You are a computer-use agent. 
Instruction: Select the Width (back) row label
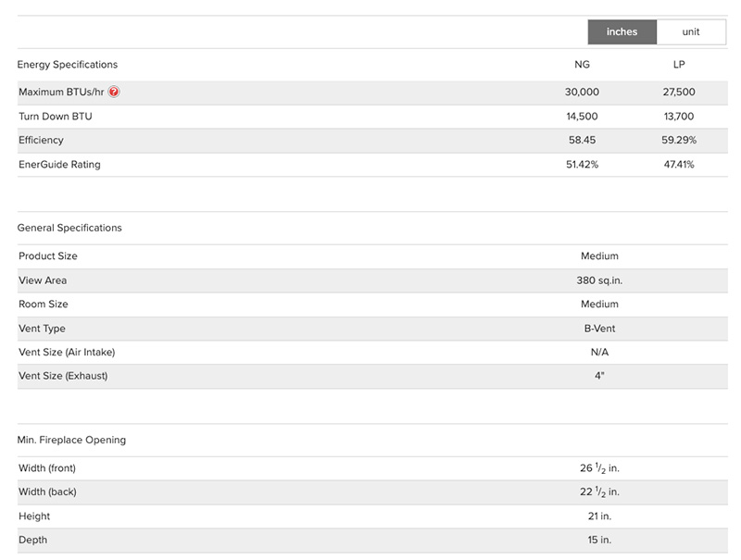(47, 492)
